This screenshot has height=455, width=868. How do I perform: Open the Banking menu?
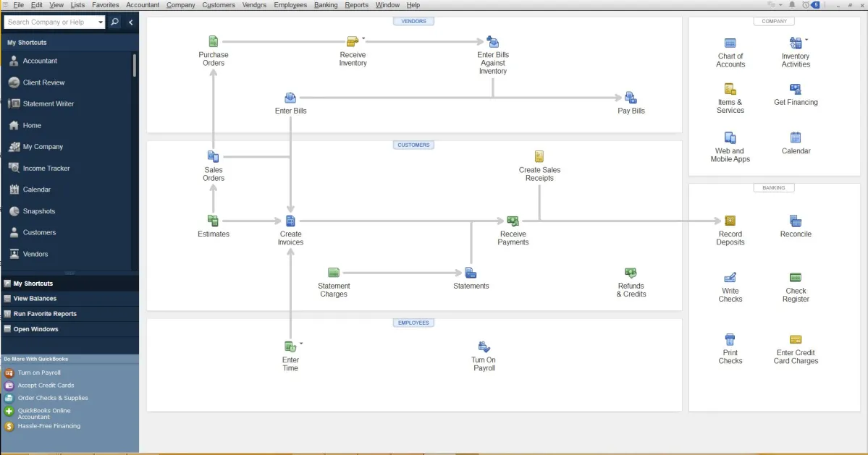[326, 5]
